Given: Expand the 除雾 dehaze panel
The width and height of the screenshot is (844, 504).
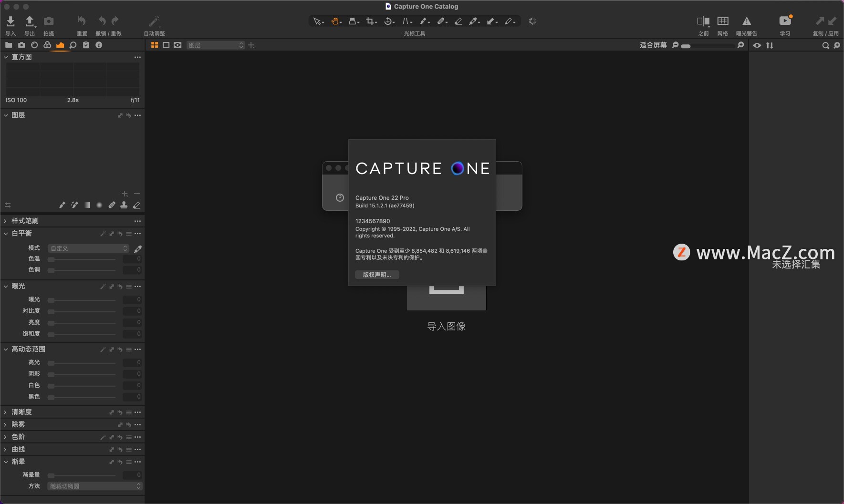Looking at the screenshot, I should coord(6,424).
